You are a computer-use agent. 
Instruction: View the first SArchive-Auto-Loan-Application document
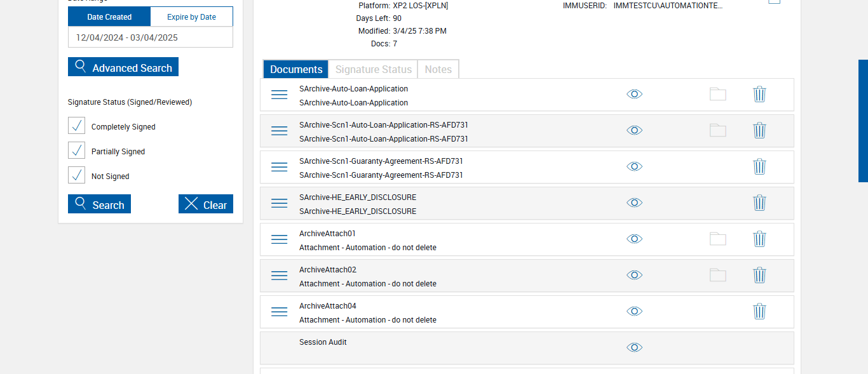(634, 94)
